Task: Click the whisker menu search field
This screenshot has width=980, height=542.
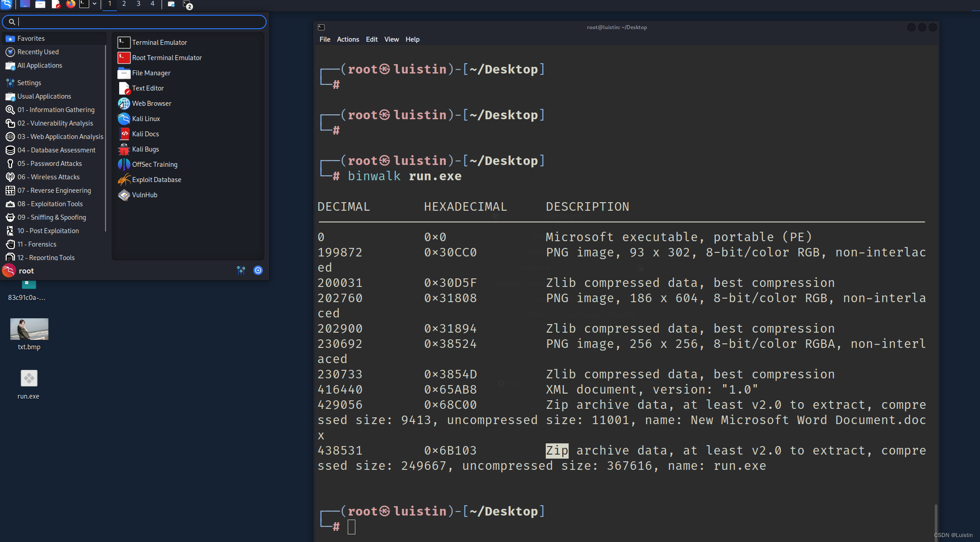Action: point(134,21)
